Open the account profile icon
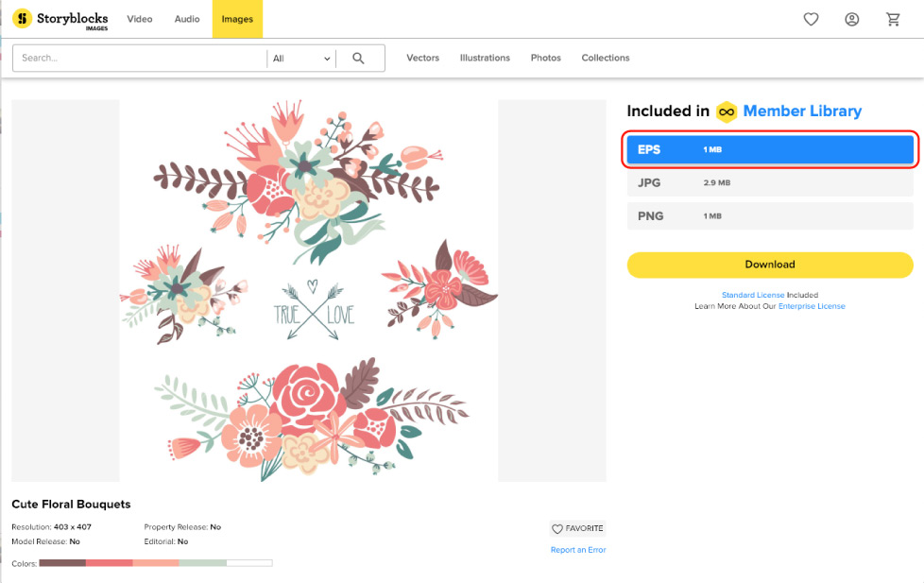 click(x=851, y=18)
